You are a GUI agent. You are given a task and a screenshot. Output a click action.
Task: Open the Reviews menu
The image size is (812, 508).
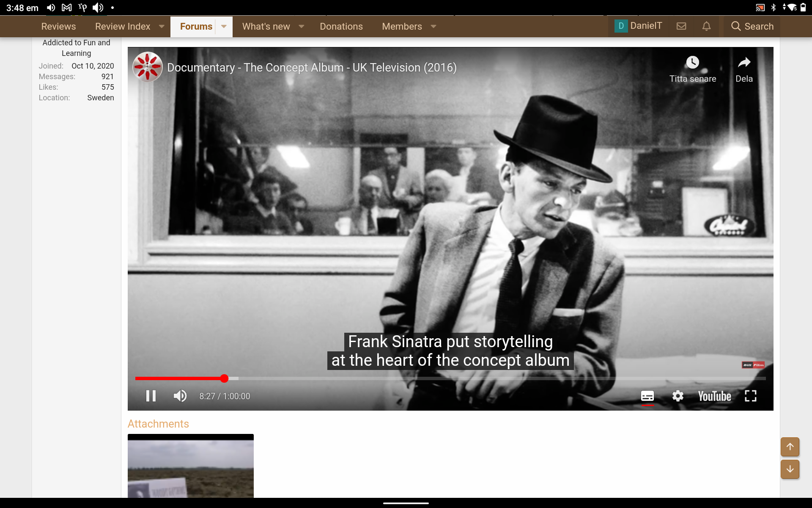click(58, 26)
